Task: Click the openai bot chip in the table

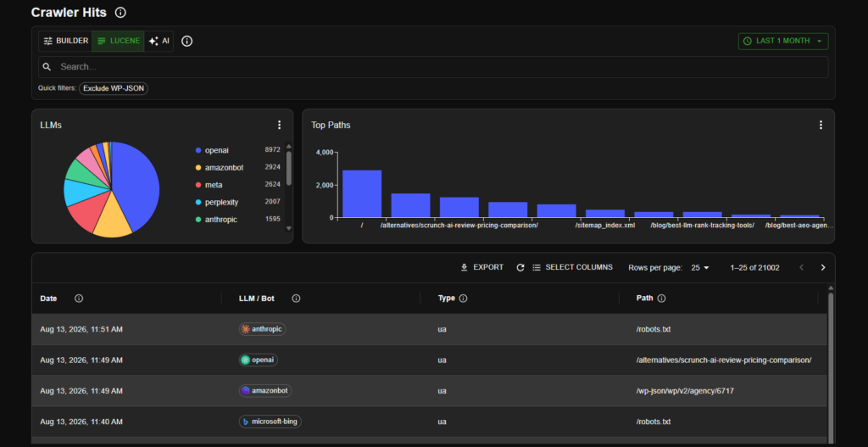Action: [x=259, y=360]
